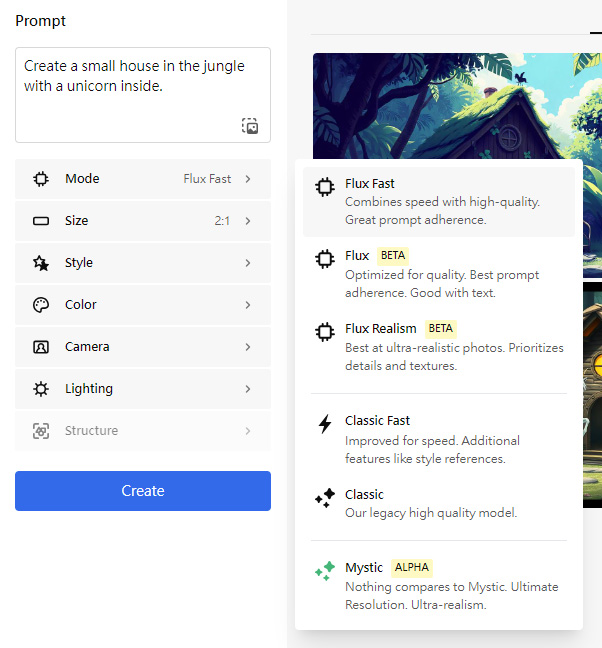Click the Classic Fast lightning bolt icon
This screenshot has width=602, height=648.
[324, 424]
